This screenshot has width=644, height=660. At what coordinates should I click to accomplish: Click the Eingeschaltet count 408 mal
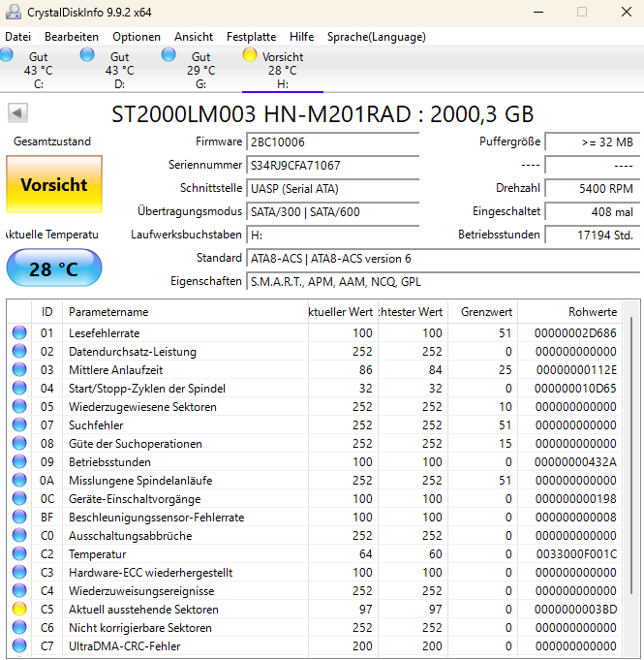[x=593, y=211]
